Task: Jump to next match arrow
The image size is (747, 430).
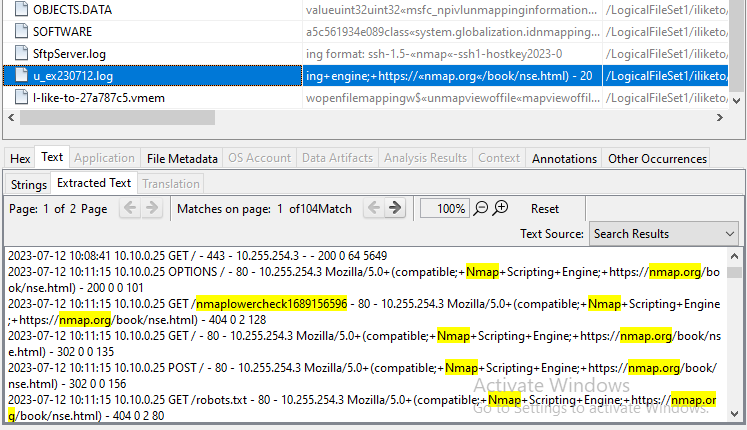Action: 395,208
